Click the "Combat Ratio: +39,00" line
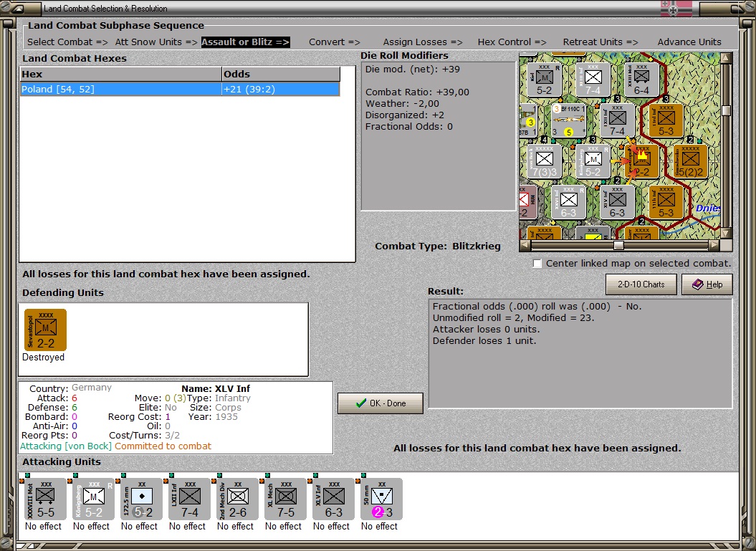This screenshot has height=551, width=756. 417,92
